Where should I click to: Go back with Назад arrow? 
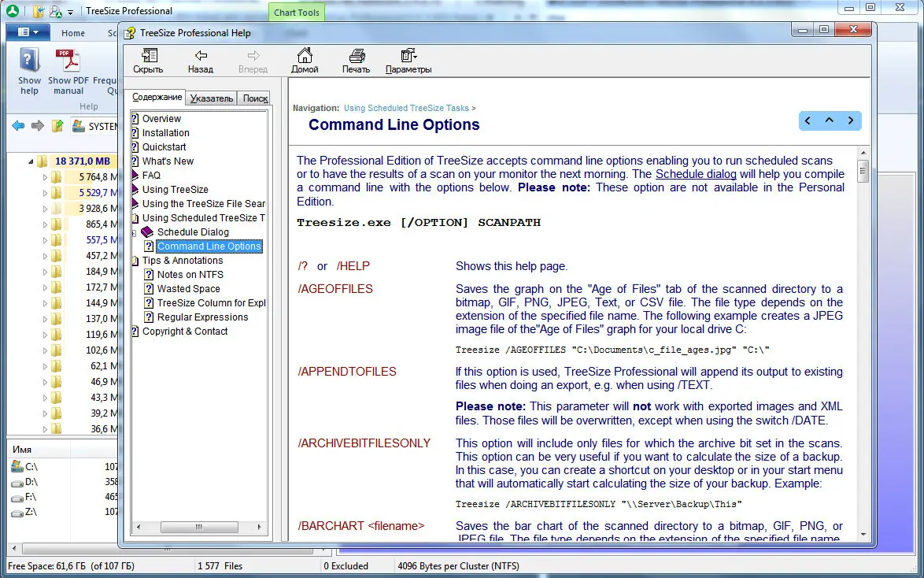tap(201, 55)
